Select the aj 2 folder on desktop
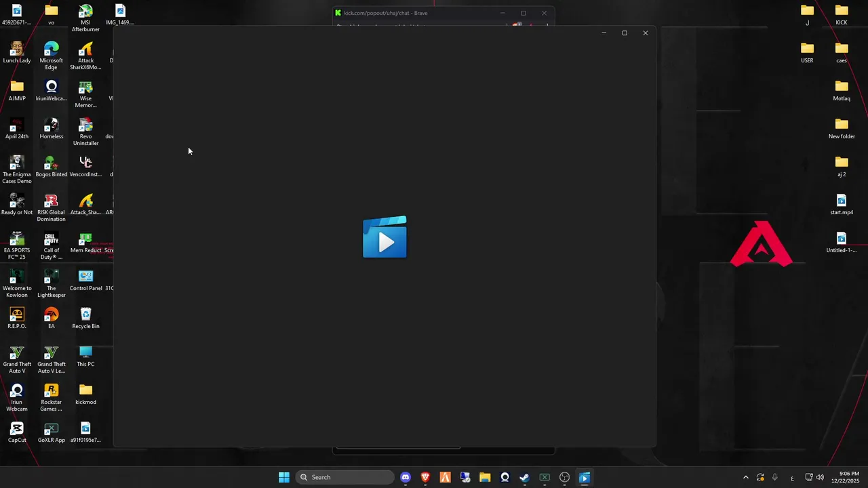Screen dimensions: 868x488 tap(842, 167)
